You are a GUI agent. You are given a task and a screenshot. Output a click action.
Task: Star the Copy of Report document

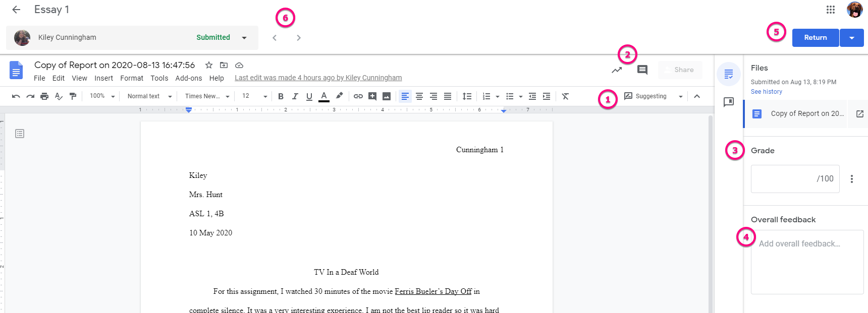pos(208,65)
